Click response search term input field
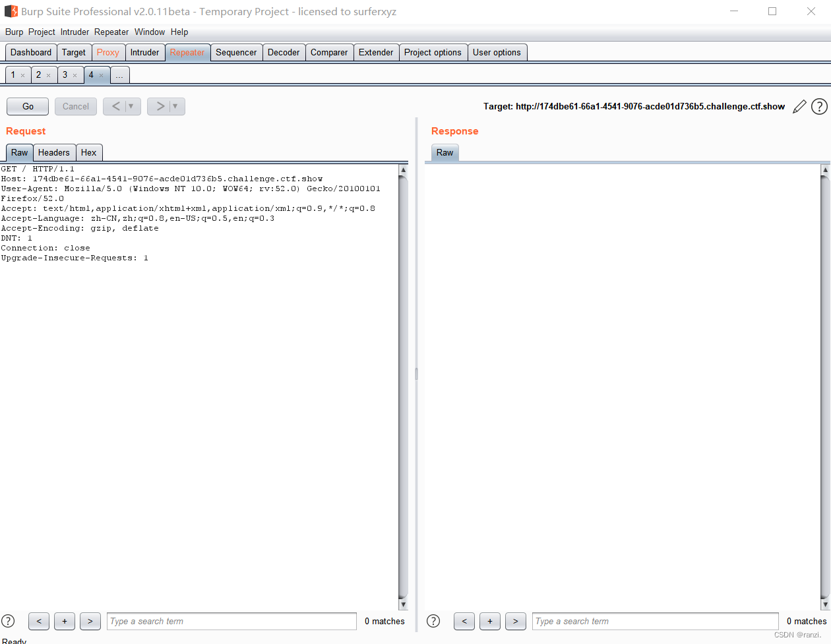This screenshot has width=831, height=644. pyautogui.click(x=656, y=621)
